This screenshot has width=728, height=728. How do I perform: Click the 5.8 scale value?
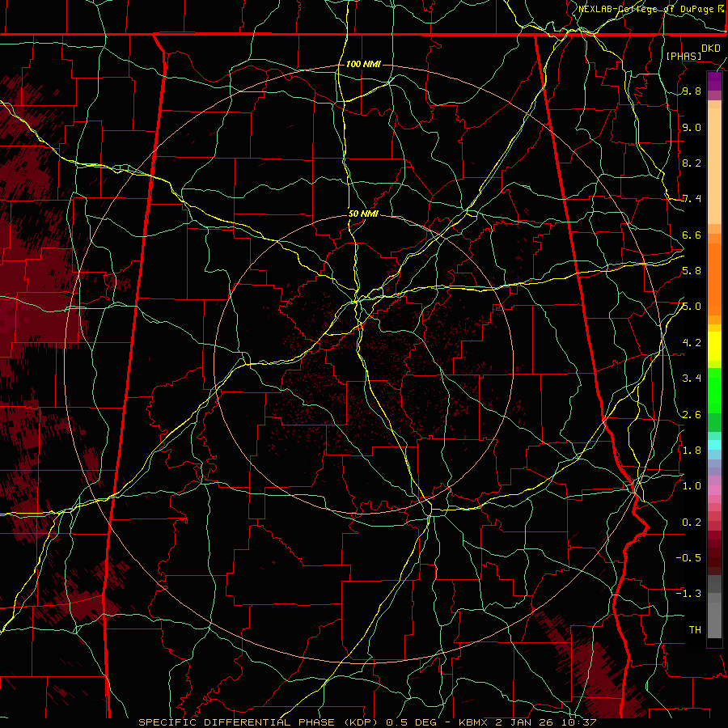click(692, 271)
